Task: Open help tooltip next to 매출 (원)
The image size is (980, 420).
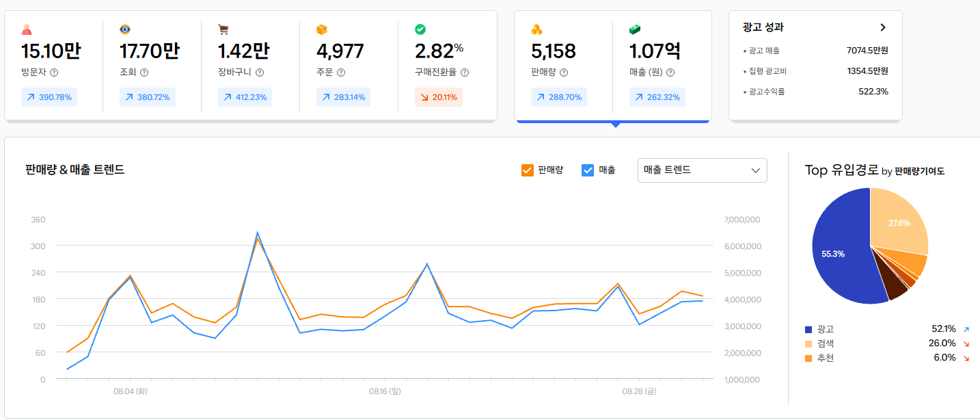Action: 670,73
